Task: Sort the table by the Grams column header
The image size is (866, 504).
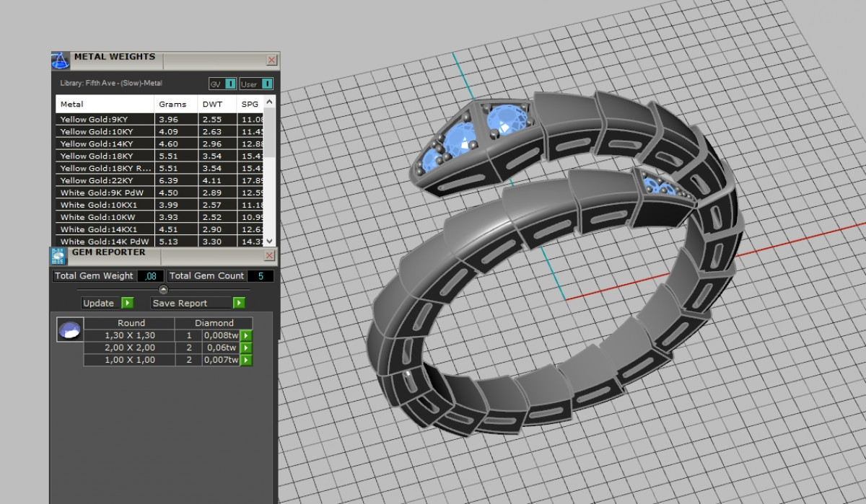Action: pyautogui.click(x=173, y=105)
